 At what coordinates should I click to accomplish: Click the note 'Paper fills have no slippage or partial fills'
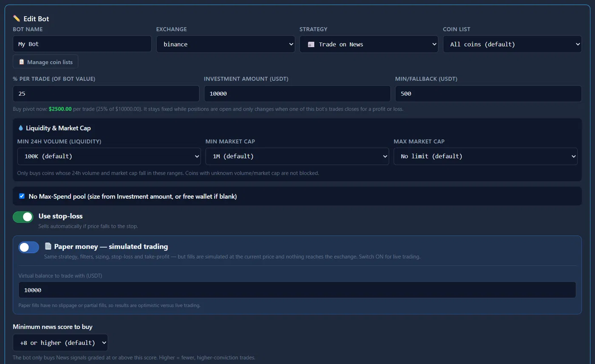(x=109, y=305)
